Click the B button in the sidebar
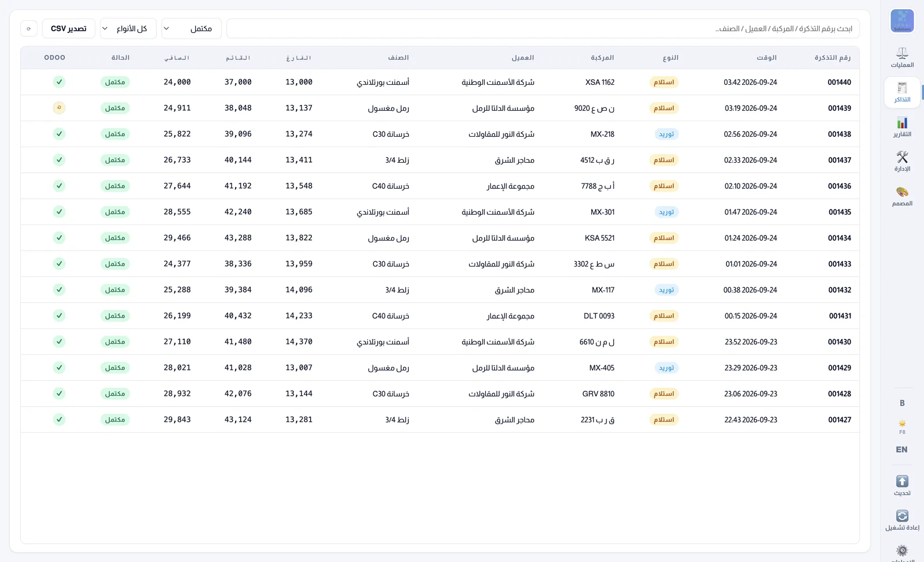Image resolution: width=924 pixels, height=562 pixels. pyautogui.click(x=902, y=403)
